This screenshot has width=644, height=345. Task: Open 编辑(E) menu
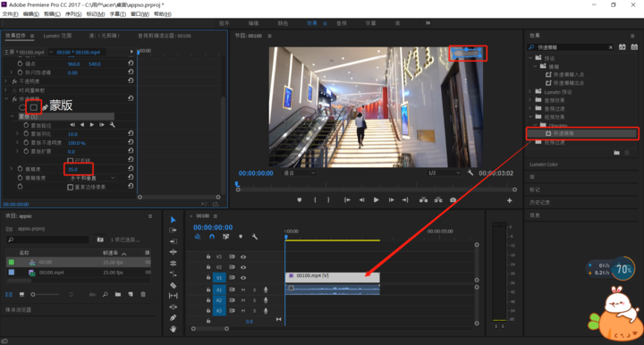30,14
